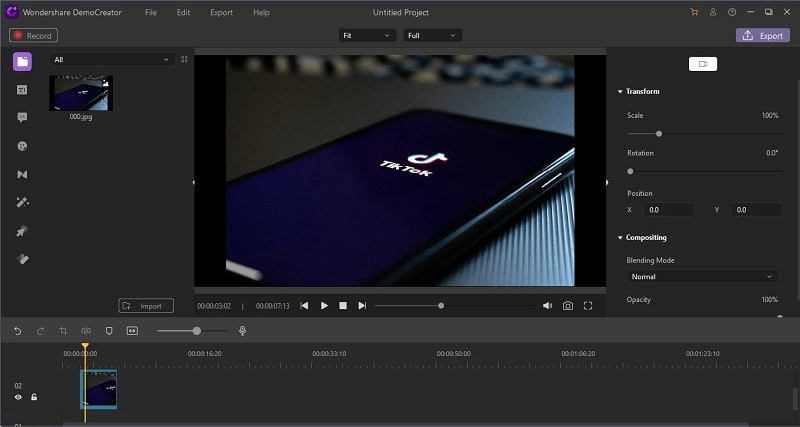Jump to next frame
The height and width of the screenshot is (427, 800).
click(x=362, y=306)
